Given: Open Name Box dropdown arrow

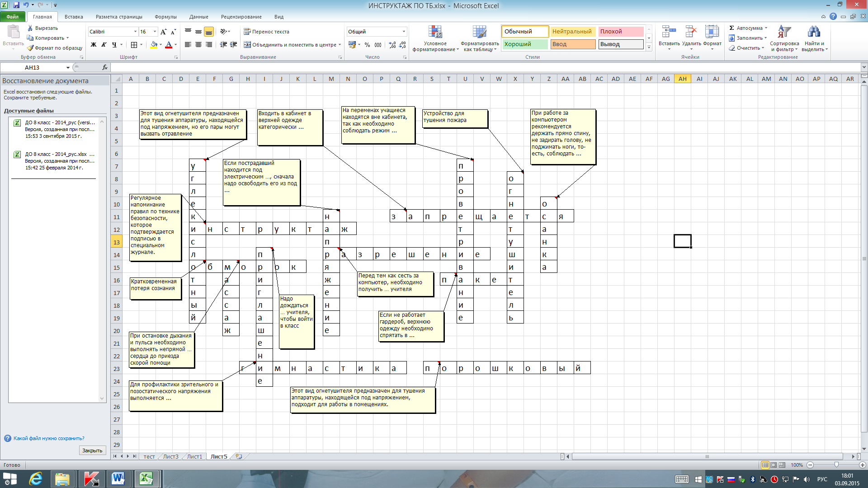Looking at the screenshot, I should [68, 67].
